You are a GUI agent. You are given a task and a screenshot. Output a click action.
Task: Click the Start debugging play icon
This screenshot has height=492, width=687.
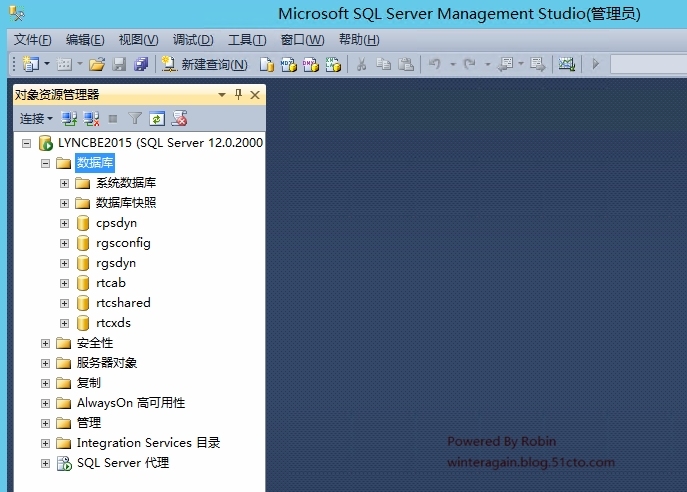pos(595,64)
